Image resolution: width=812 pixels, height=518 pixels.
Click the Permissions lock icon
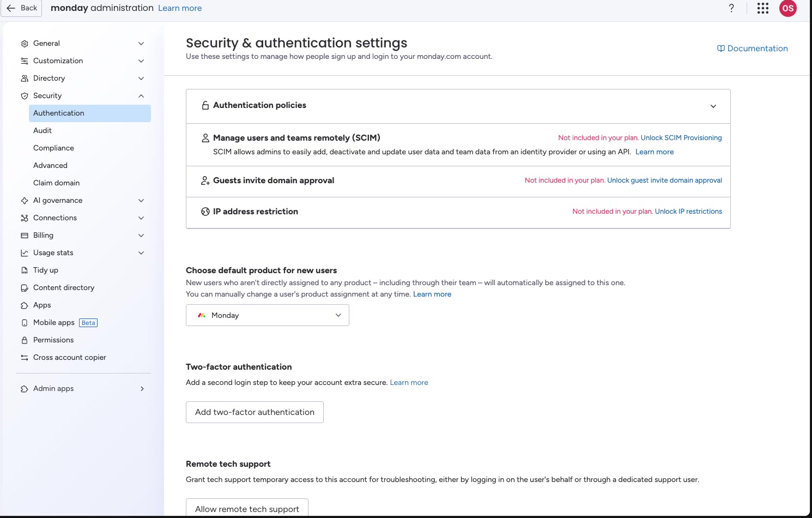(25, 340)
